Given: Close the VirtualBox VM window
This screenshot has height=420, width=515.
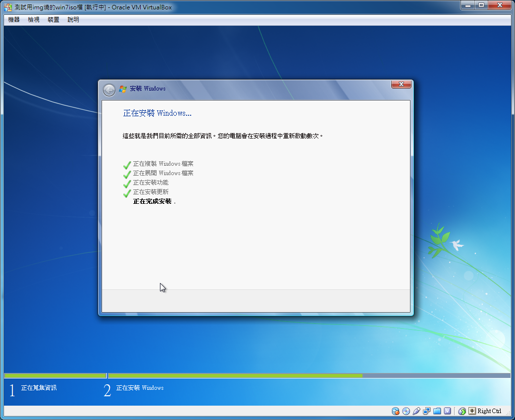Looking at the screenshot, I should click(500, 5).
